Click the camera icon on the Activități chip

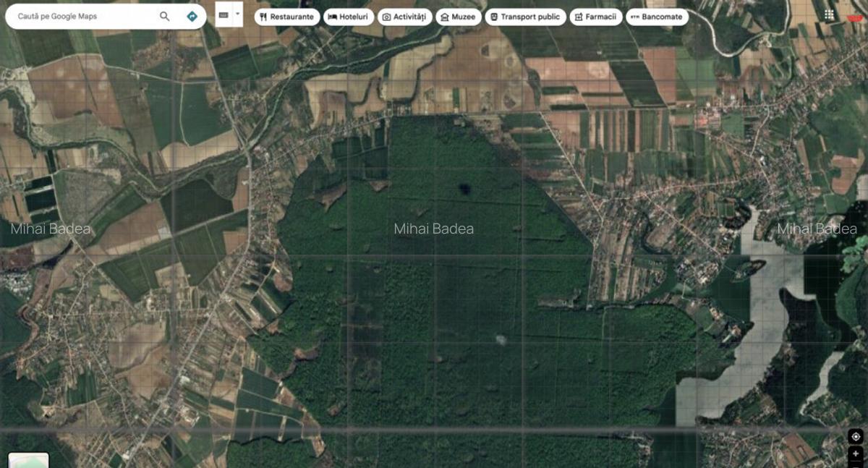click(387, 16)
